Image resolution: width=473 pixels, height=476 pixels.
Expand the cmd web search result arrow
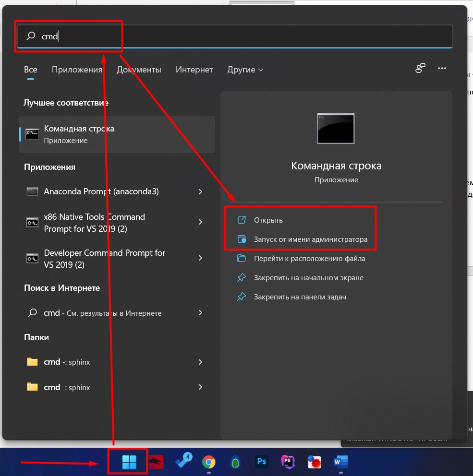click(200, 313)
